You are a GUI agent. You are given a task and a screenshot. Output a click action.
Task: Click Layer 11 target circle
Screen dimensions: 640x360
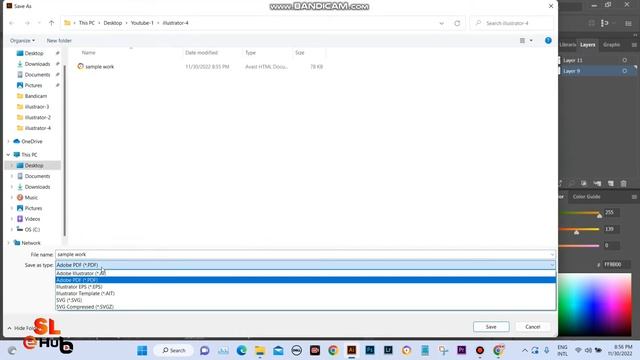[x=624, y=60]
